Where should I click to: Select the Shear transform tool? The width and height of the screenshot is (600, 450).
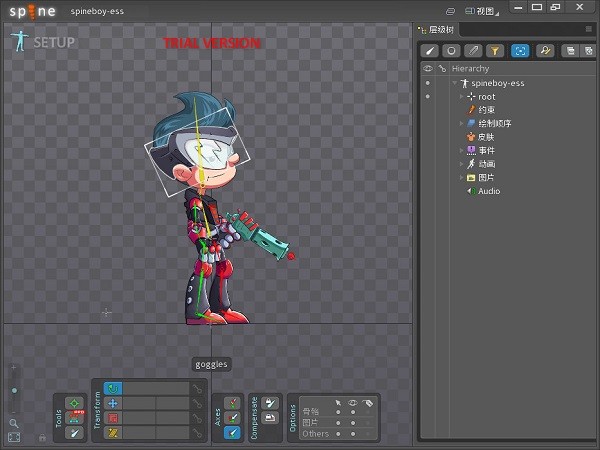pyautogui.click(x=113, y=432)
